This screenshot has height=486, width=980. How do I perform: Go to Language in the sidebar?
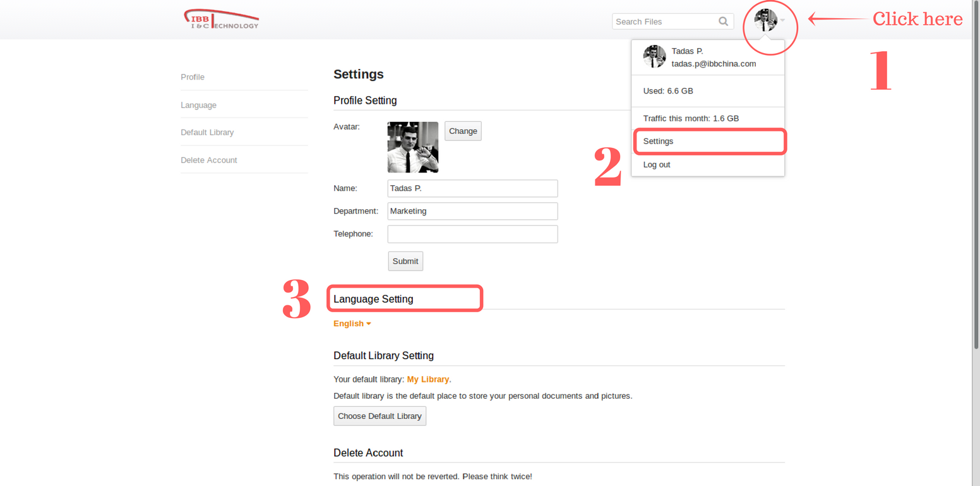tap(198, 105)
